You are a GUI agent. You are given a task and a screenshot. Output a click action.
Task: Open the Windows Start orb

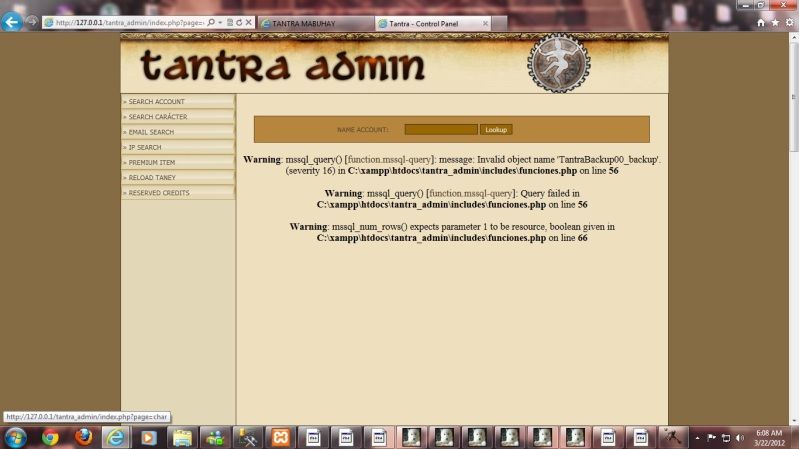pyautogui.click(x=15, y=437)
